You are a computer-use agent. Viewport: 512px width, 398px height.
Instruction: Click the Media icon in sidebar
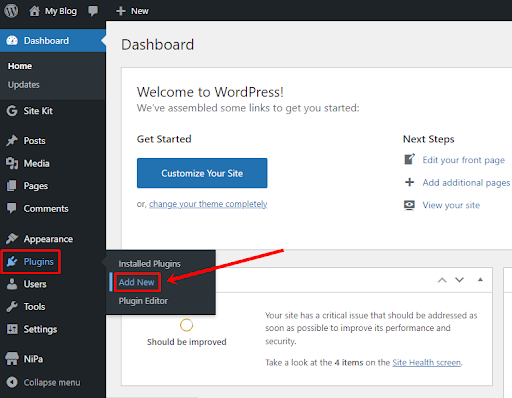tap(12, 163)
